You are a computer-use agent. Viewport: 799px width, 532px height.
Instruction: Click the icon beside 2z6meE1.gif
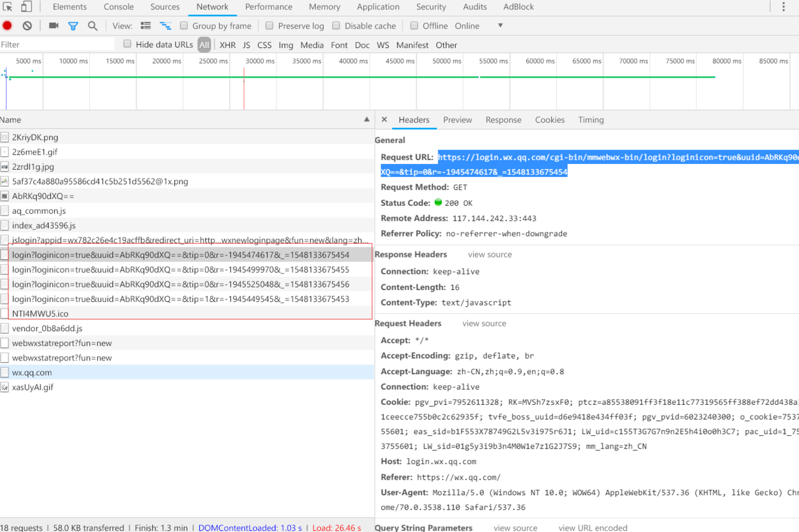(5, 152)
